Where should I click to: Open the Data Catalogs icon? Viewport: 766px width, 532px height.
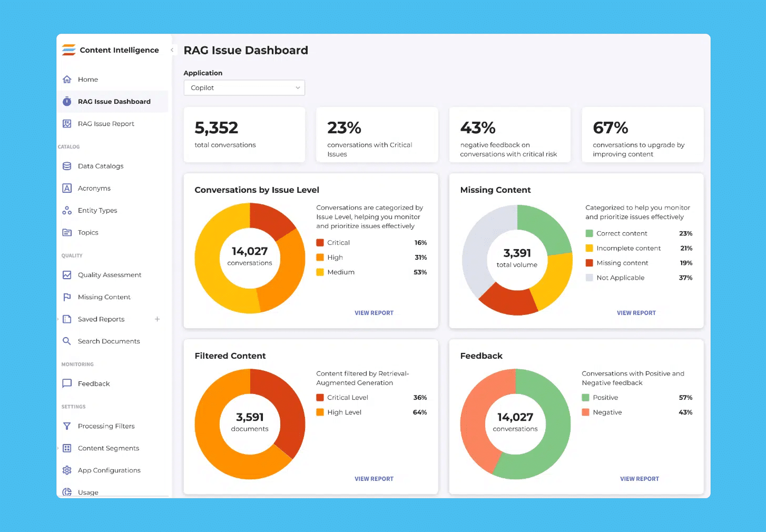point(67,166)
